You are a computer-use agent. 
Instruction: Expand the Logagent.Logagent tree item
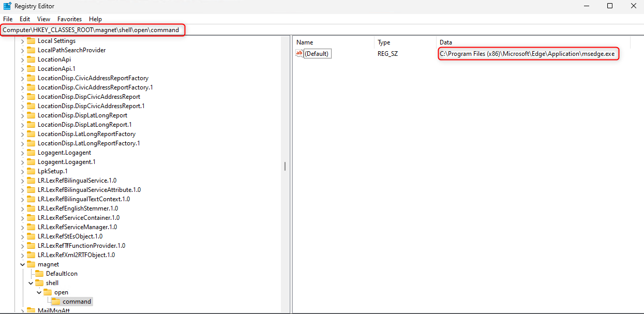[22, 152]
